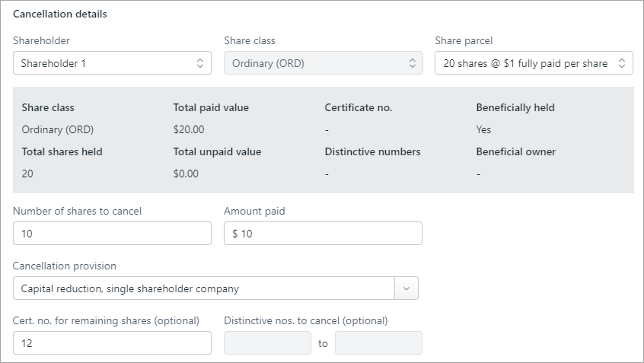Screen dimensions: 644x363
Task: Click the 'Number of shares to cancel' label
Action: pos(78,211)
